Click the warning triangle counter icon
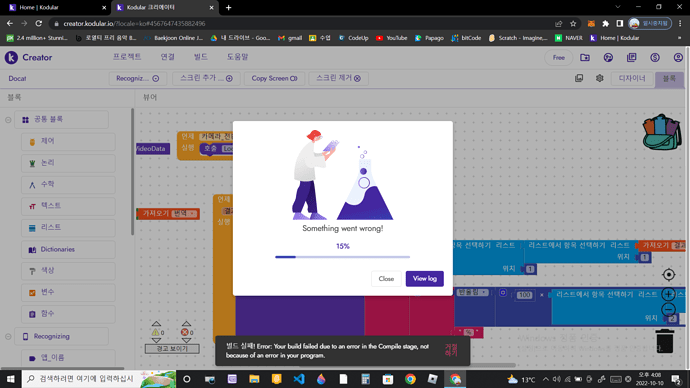Screen dimensions: 690x388 155,332
